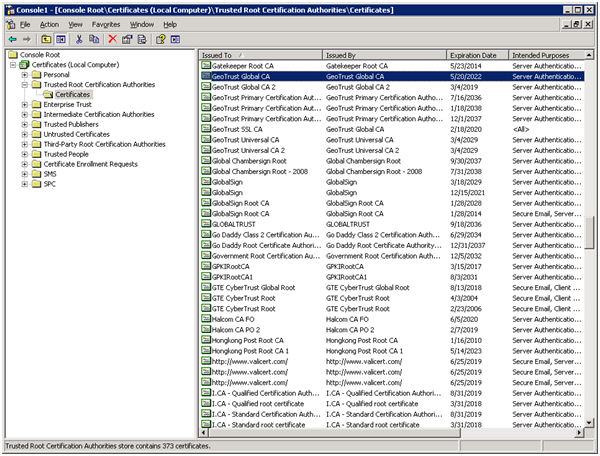The width and height of the screenshot is (600, 456).
Task: Click the Trusted People folder icon
Action: [37, 154]
